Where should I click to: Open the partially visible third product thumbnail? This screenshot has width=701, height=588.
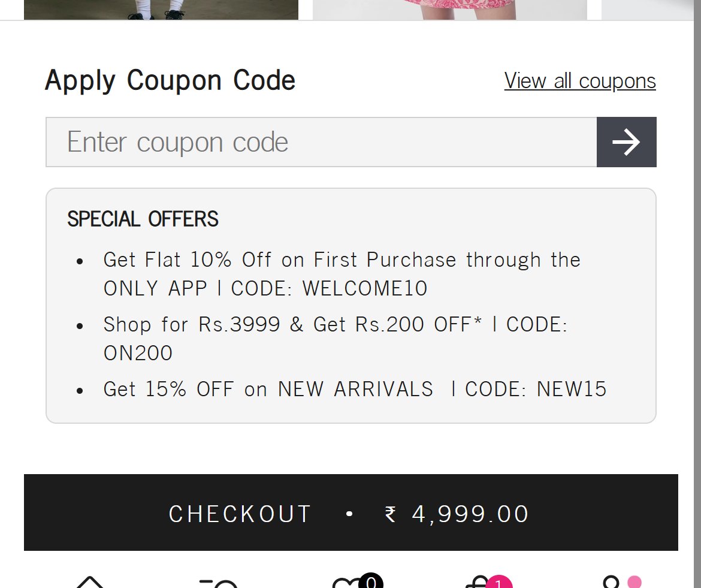647,10
